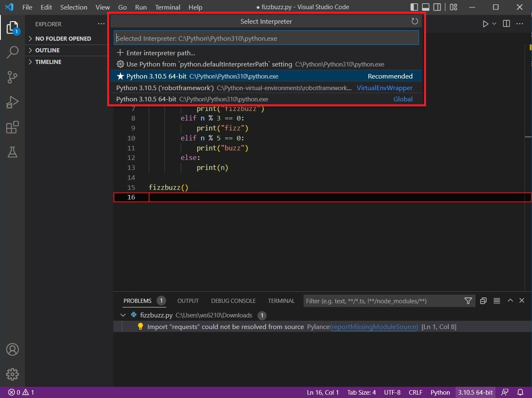
Task: Click the Selected Interpreter search field
Action: [x=266, y=38]
